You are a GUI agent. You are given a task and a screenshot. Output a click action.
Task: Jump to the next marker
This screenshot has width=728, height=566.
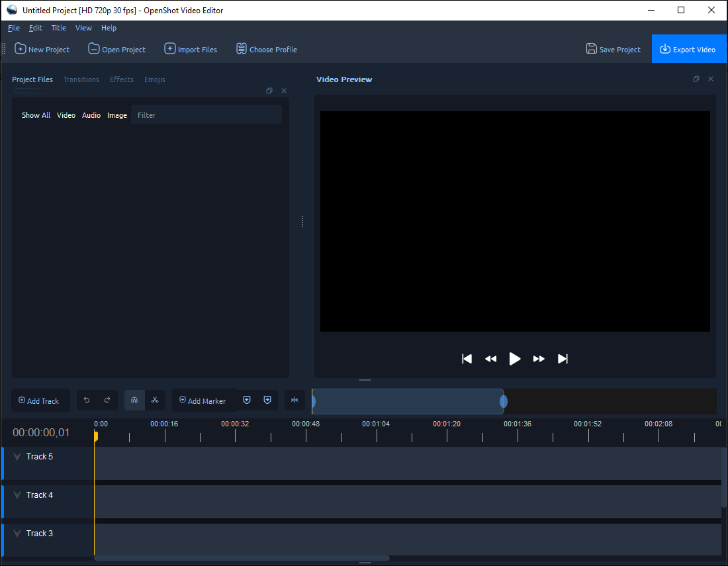pos(267,400)
